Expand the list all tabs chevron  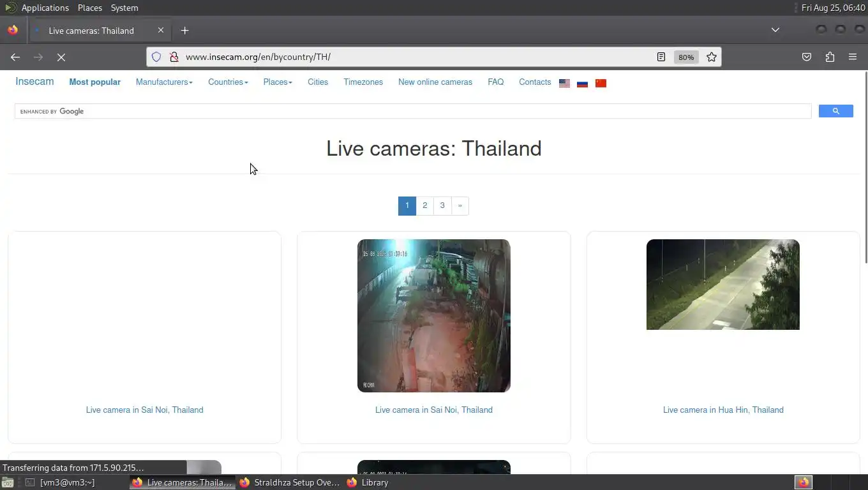775,30
